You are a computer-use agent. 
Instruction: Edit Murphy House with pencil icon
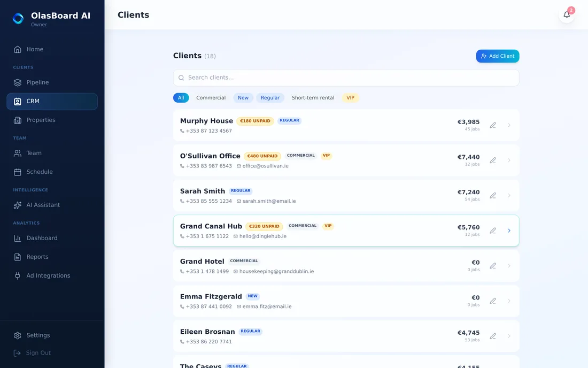point(493,125)
